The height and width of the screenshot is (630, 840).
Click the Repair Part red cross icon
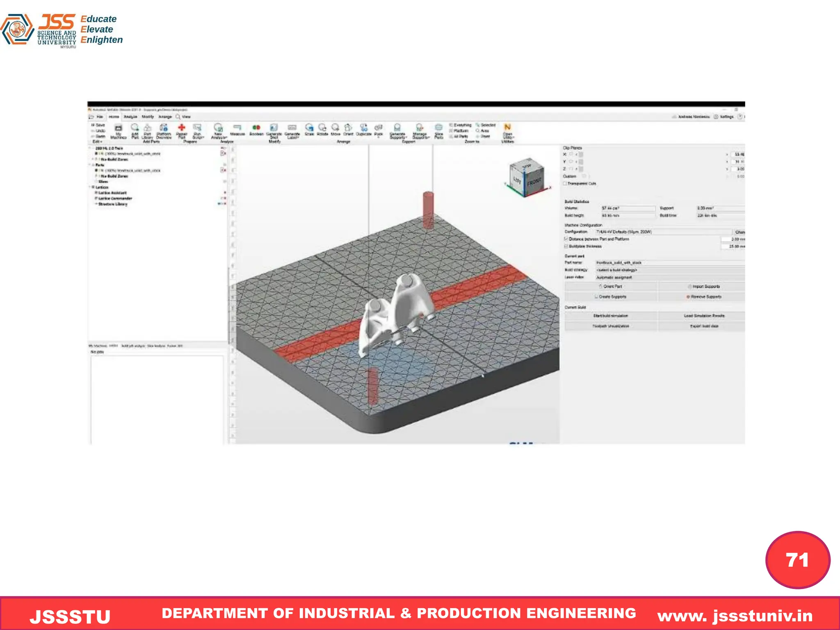[181, 128]
